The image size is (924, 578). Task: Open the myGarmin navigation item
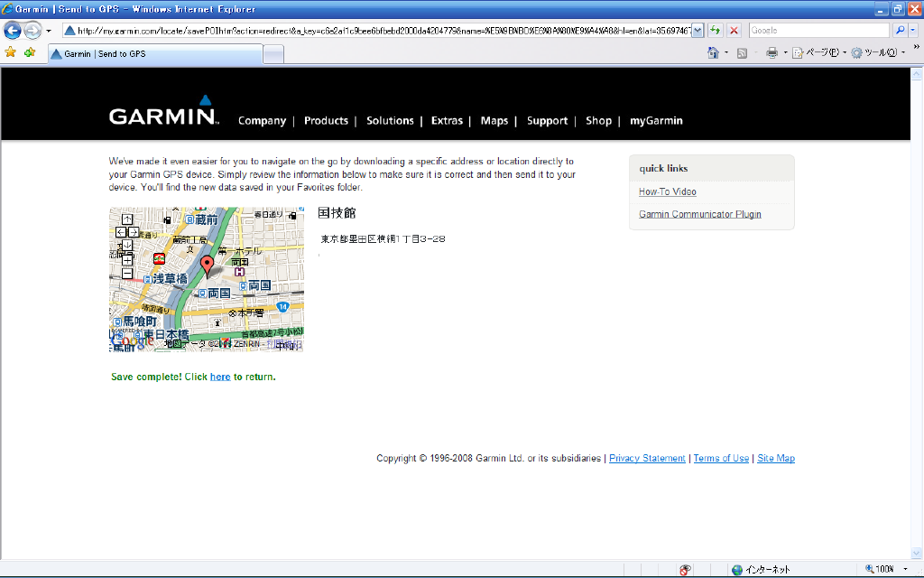tap(656, 120)
